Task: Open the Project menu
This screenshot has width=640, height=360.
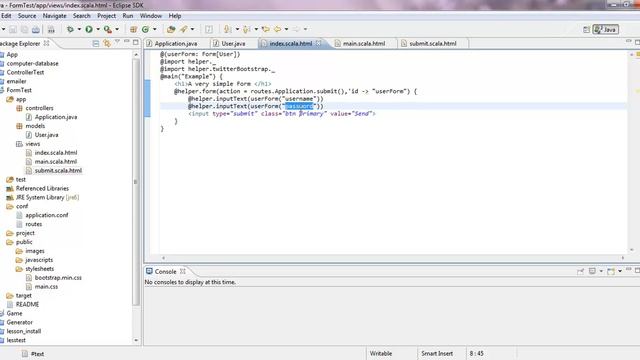Action: coord(107,16)
